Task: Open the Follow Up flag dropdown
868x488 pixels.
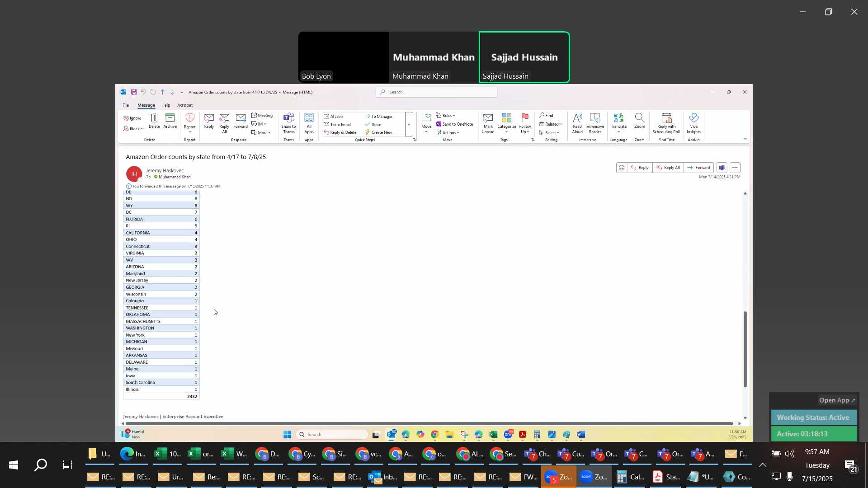Action: tap(525, 123)
